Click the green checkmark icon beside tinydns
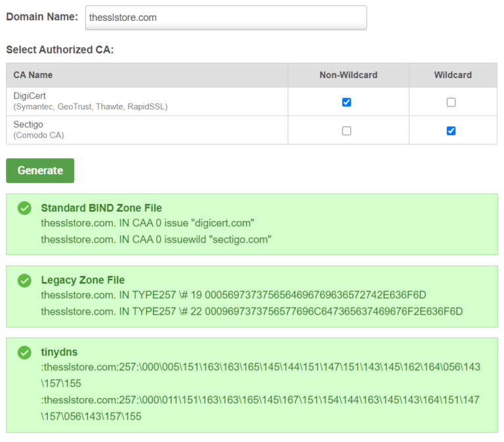The width and height of the screenshot is (504, 442). tap(24, 353)
